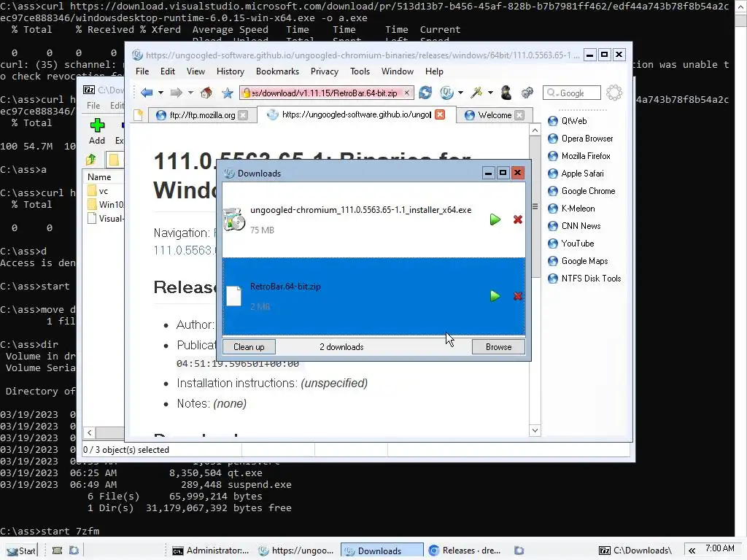The image size is (747, 560).
Task: Select the ungoogled-chromium installer file name
Action: pos(360,210)
